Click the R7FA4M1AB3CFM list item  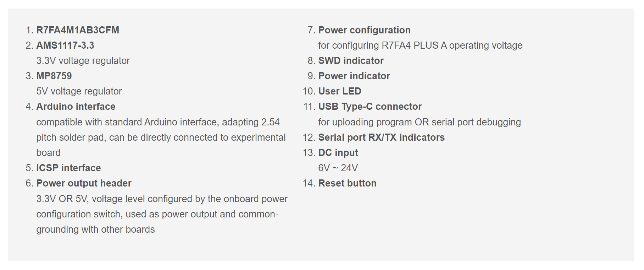pyautogui.click(x=78, y=30)
